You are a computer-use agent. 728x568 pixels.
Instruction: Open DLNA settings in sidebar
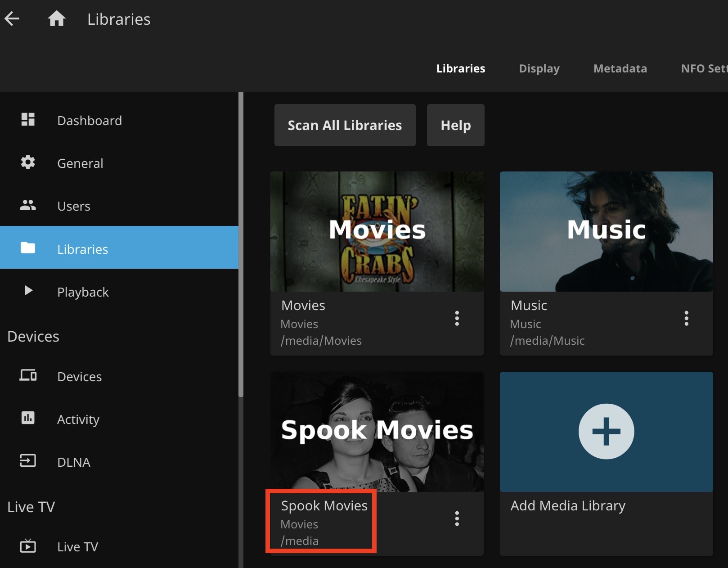(73, 462)
